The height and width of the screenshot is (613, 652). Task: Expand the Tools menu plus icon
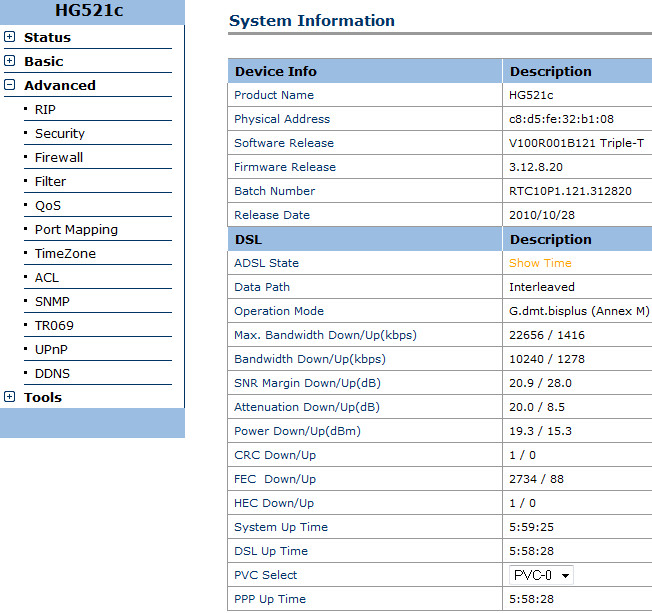point(10,397)
